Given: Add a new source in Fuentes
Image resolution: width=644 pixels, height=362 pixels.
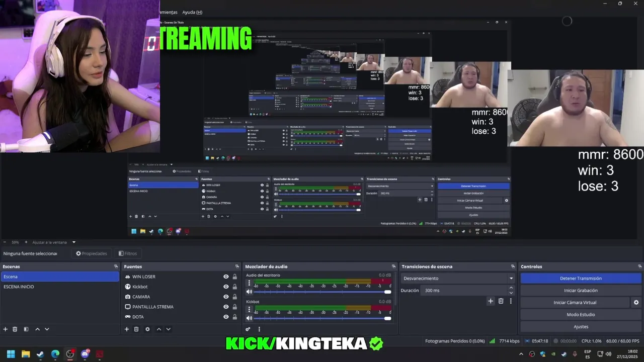Looking at the screenshot, I should [x=127, y=329].
